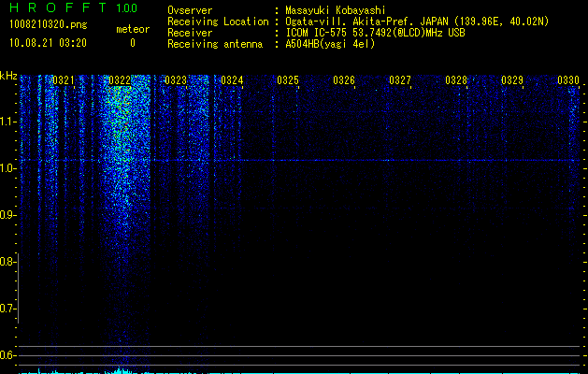Click the ICOM IC-575 receiver text
The width and height of the screenshot is (588, 374).
pyautogui.click(x=375, y=33)
